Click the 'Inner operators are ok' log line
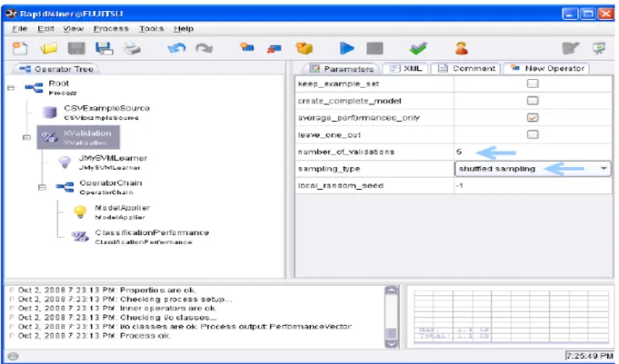 [x=117, y=308]
